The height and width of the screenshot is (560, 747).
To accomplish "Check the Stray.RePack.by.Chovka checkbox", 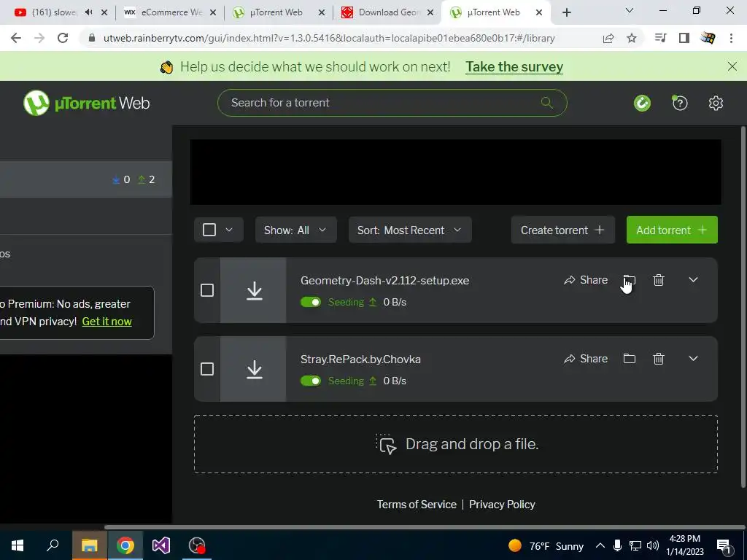I will tap(207, 368).
